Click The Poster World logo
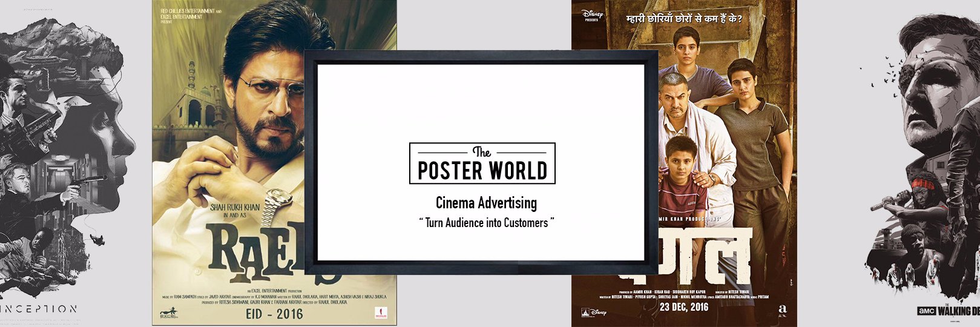Screen dimensions: 980x327 482,163
